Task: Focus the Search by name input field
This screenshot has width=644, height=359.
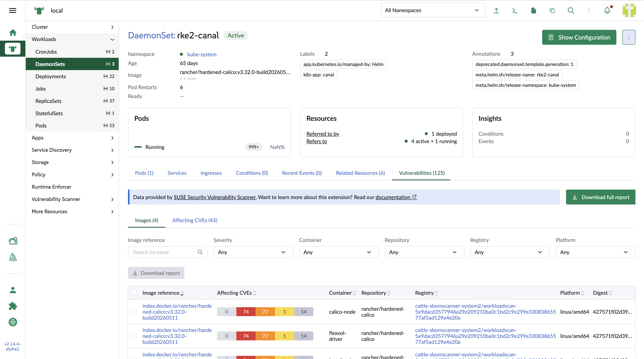Action: [x=168, y=252]
